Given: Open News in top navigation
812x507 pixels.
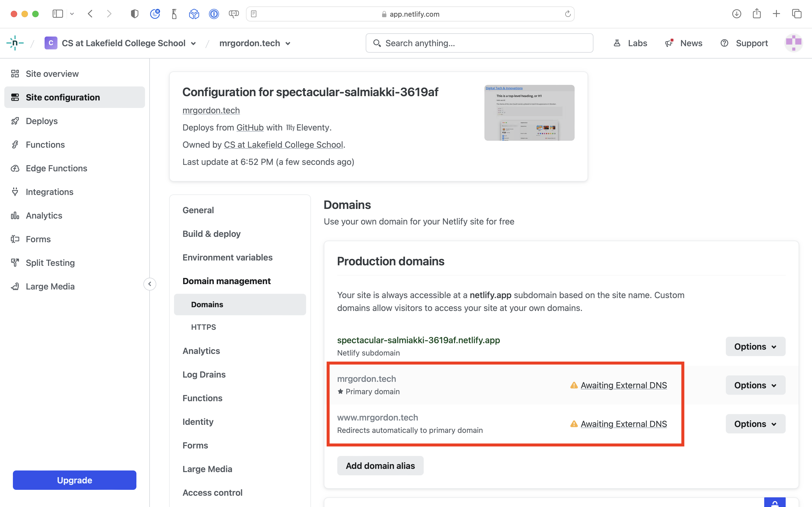Looking at the screenshot, I should coord(683,43).
